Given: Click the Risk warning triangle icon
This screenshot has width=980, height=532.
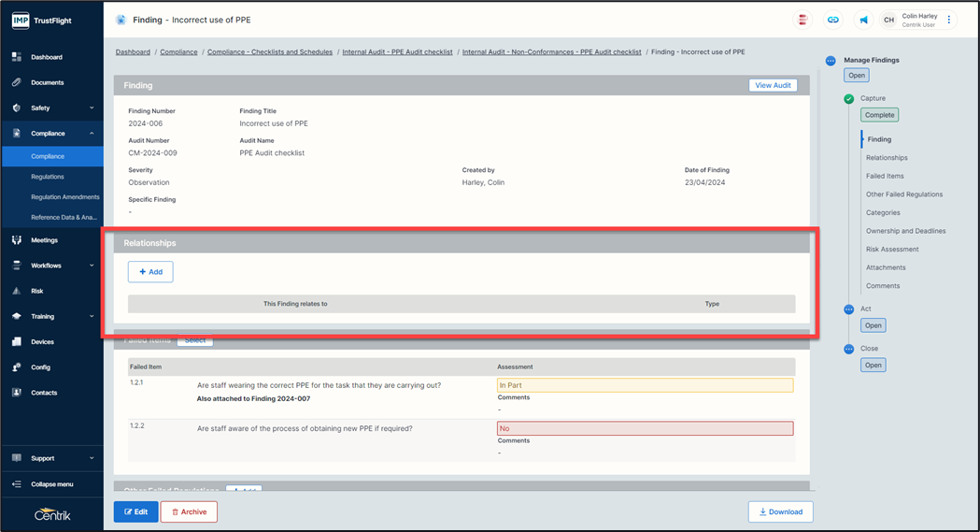Looking at the screenshot, I should pos(17,291).
